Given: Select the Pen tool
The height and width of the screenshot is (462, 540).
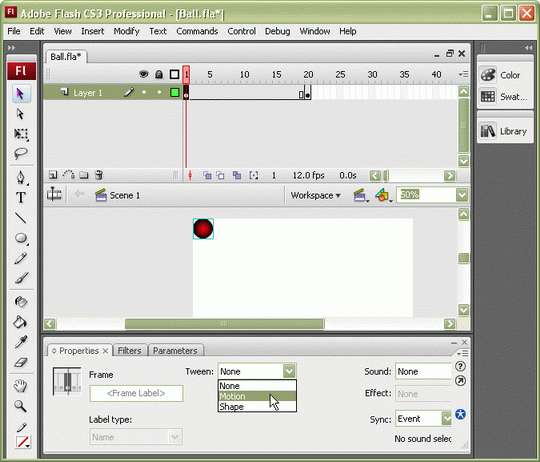Looking at the screenshot, I should pos(21,177).
